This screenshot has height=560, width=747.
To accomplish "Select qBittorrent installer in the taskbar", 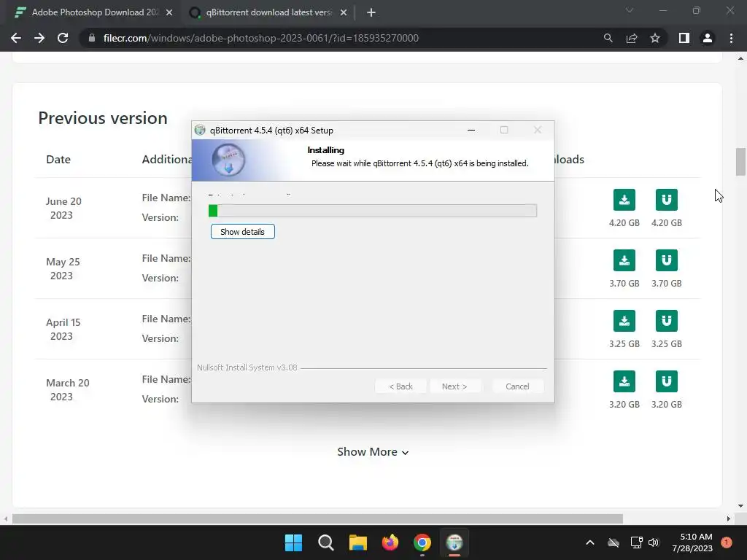I will coord(454,542).
